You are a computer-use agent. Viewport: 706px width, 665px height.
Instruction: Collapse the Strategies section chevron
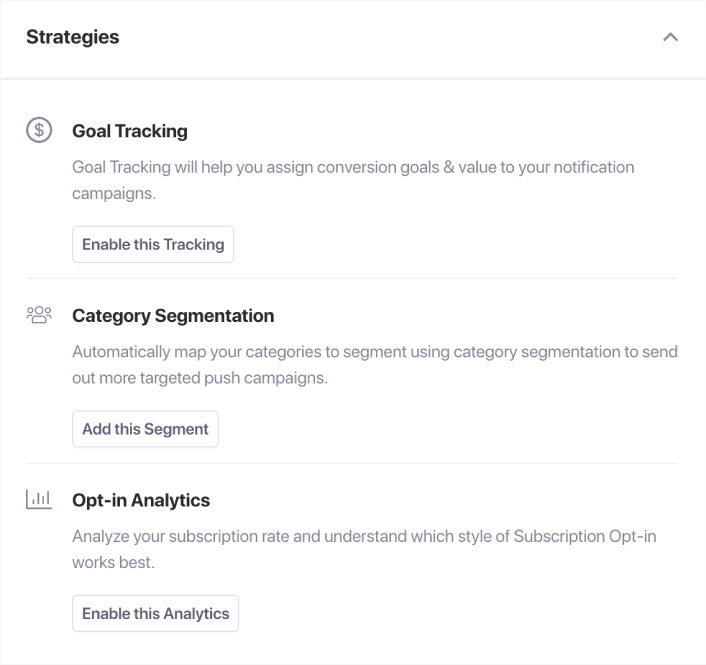coord(670,37)
